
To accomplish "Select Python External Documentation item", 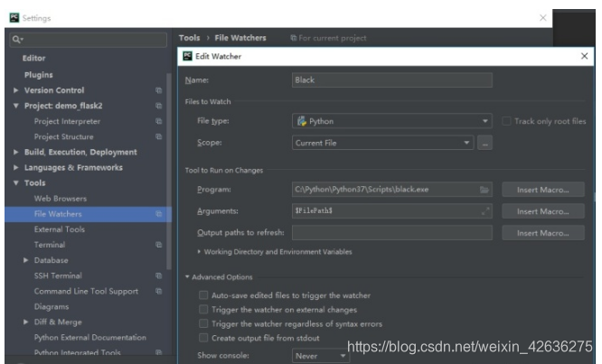I will [90, 338].
